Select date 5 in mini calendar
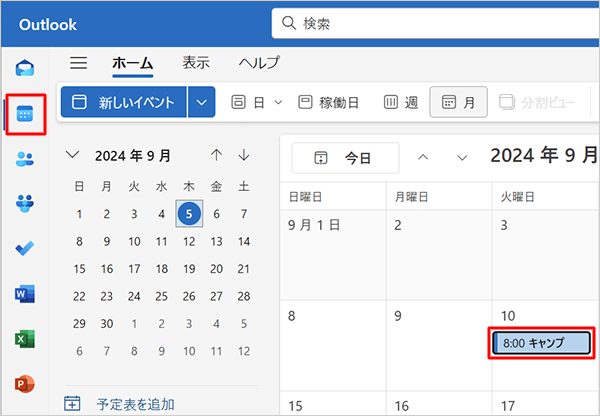This screenshot has width=600, height=416. (x=189, y=214)
